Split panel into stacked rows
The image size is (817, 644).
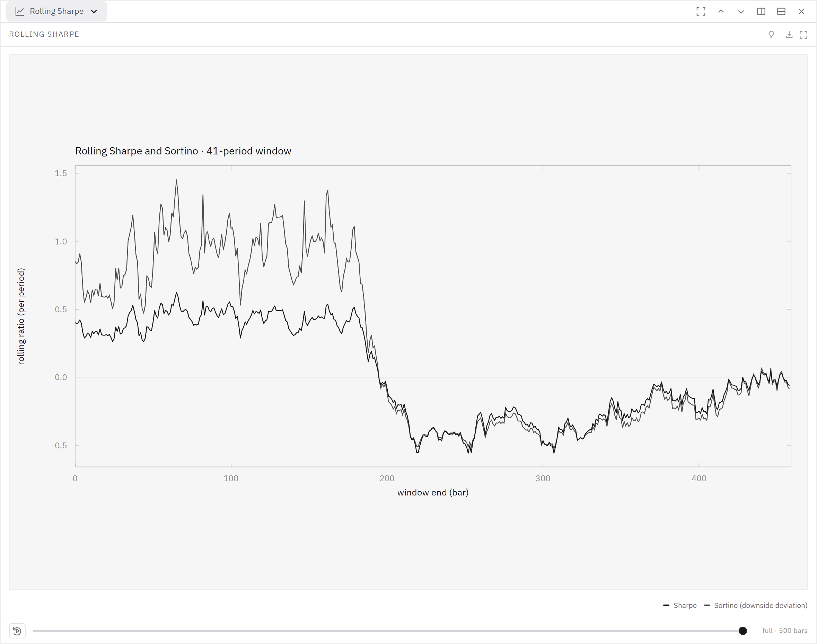781,11
